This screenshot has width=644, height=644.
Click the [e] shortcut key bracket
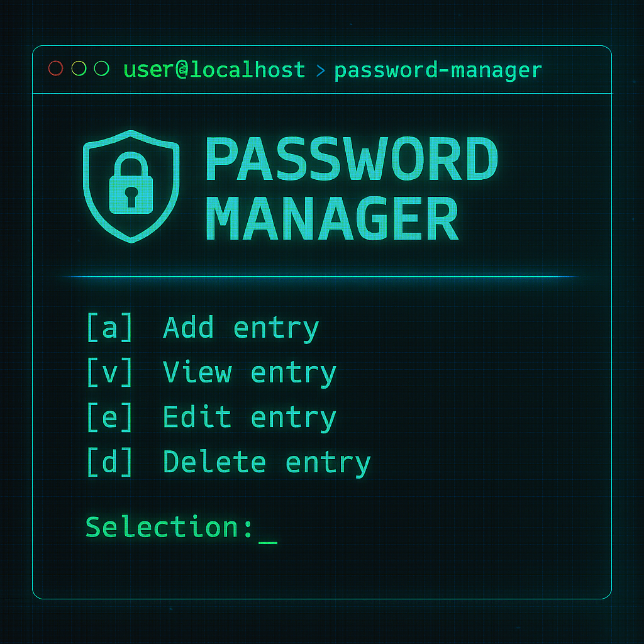tap(110, 418)
